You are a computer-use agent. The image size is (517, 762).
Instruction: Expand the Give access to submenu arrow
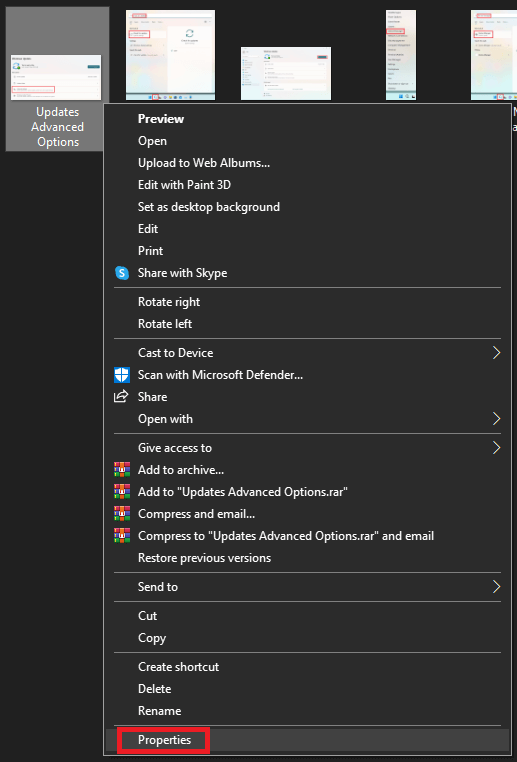coord(496,448)
